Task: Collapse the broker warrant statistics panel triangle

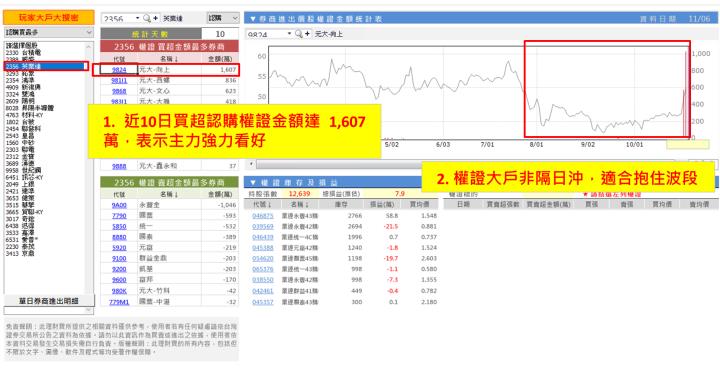Action: pos(252,19)
